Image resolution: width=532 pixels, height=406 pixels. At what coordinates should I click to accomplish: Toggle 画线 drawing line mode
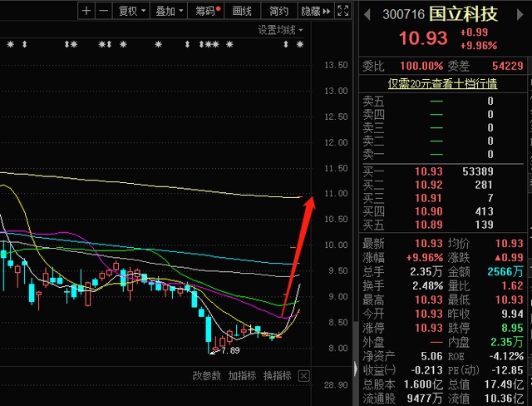click(242, 11)
